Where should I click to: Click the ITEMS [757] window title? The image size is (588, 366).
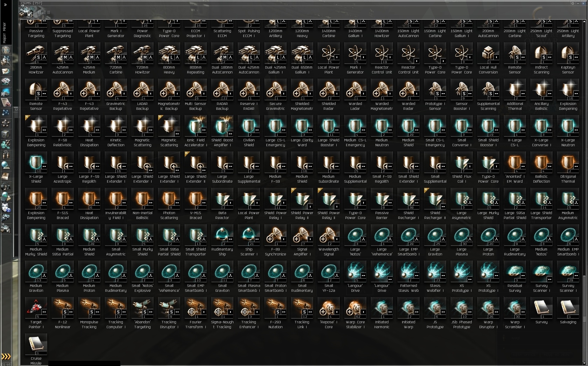(31, 3)
